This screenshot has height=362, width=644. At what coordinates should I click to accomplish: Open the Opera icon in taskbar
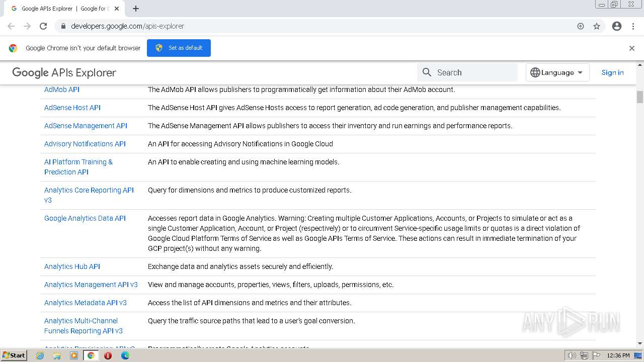pyautogui.click(x=108, y=355)
